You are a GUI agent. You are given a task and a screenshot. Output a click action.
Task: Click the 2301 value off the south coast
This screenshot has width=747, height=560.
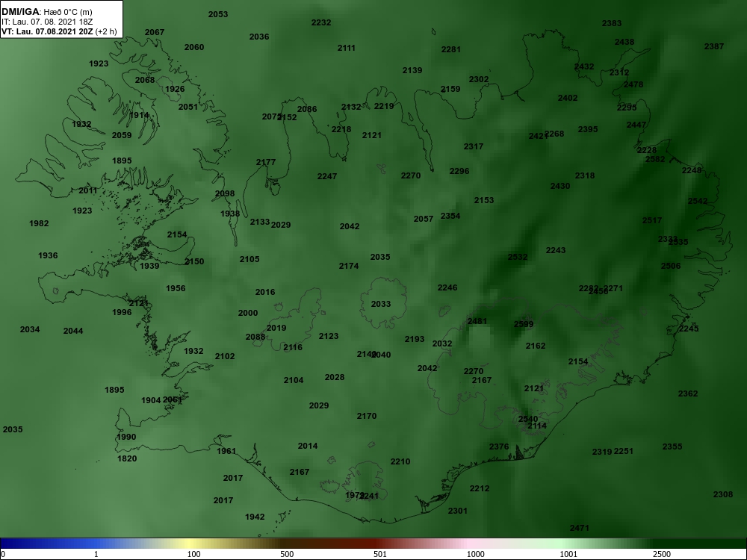point(458,511)
